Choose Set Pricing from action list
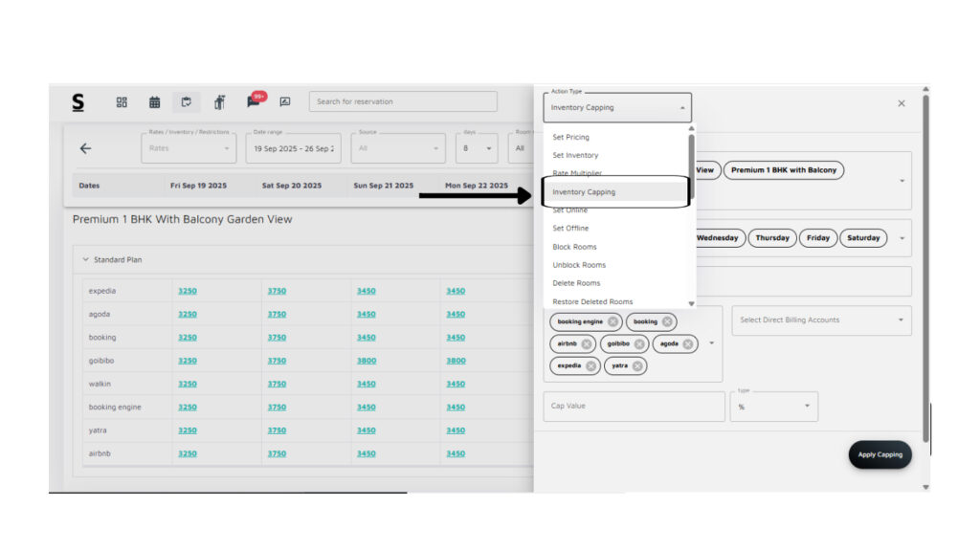This screenshot has width=980, height=551. (570, 137)
